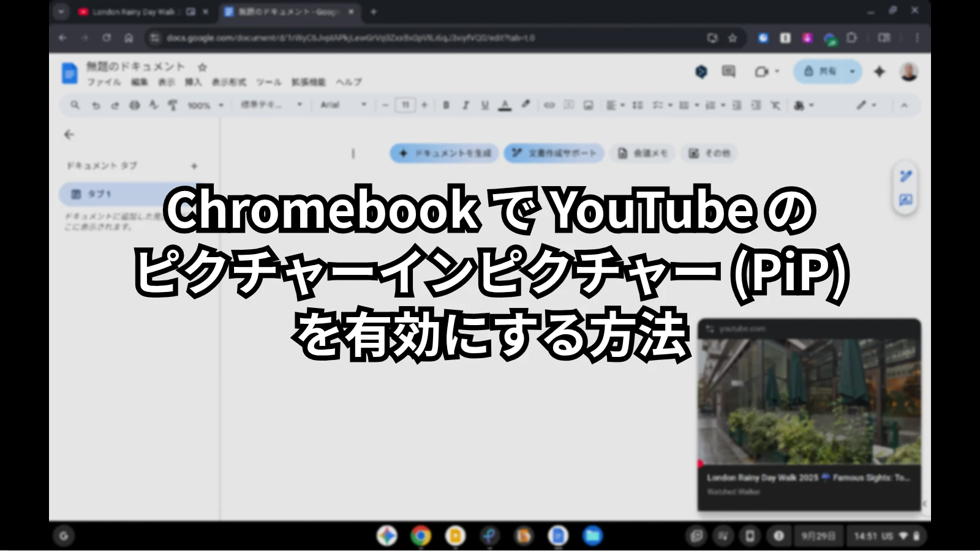The width and height of the screenshot is (980, 551).
Task: Open the highlight color pen
Action: tap(526, 105)
